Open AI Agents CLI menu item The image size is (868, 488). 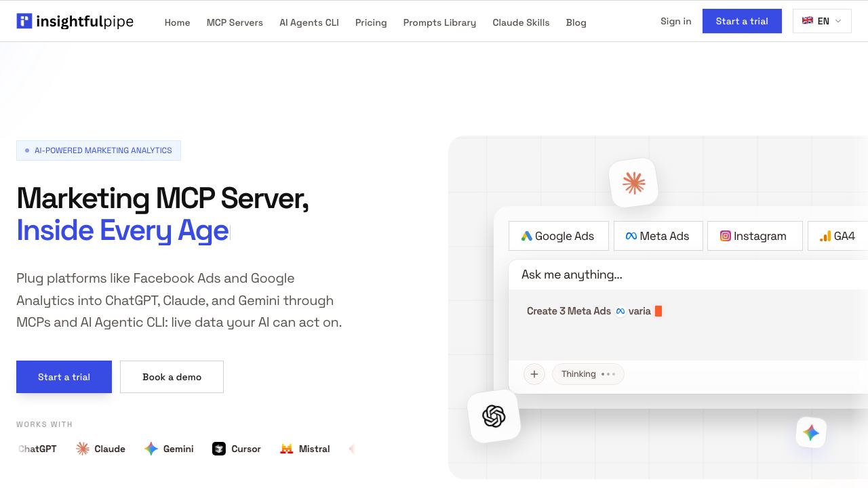pyautogui.click(x=309, y=22)
